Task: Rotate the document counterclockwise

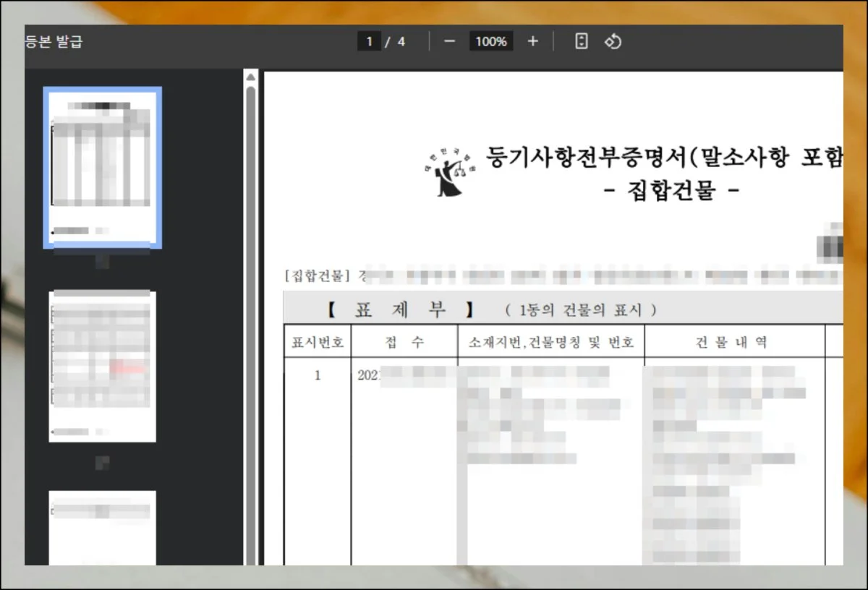Action: (x=613, y=42)
